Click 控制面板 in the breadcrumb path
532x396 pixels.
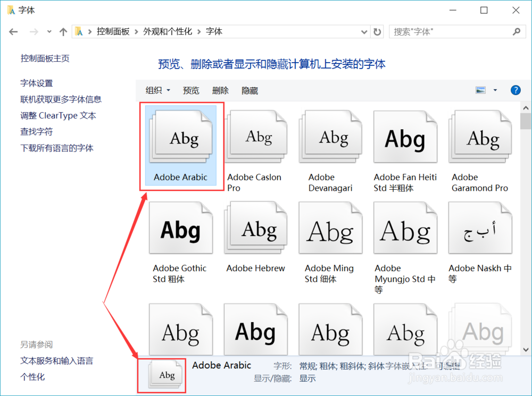[113, 31]
